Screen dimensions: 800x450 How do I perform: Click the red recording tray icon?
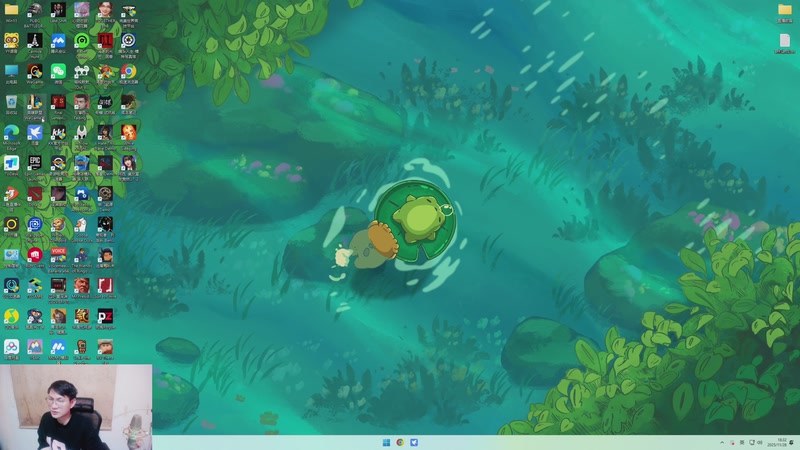(732, 442)
